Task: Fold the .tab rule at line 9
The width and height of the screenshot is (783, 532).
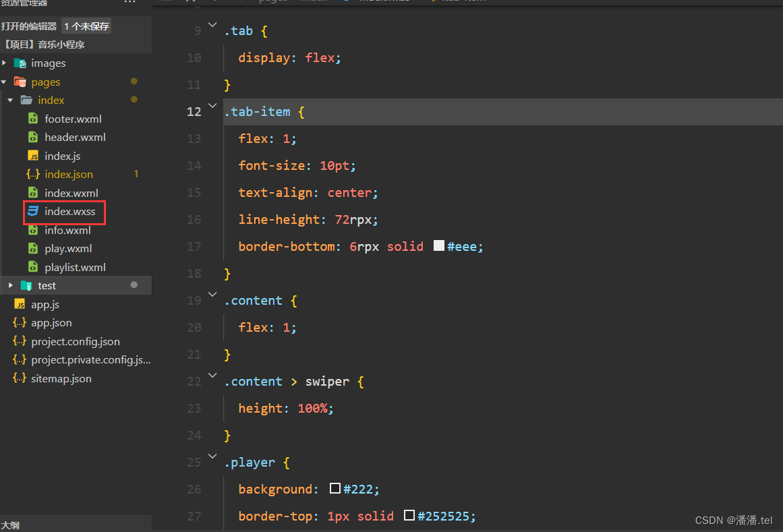Action: coord(212,24)
